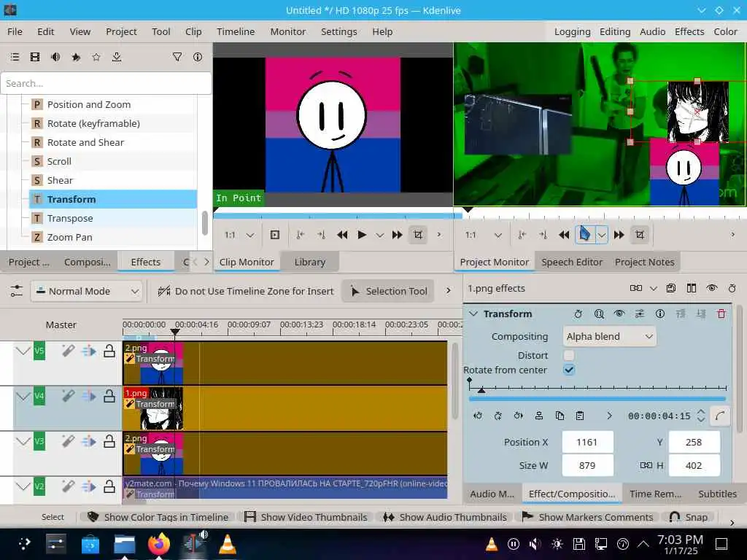Copy keyframe values icon

[560, 416]
